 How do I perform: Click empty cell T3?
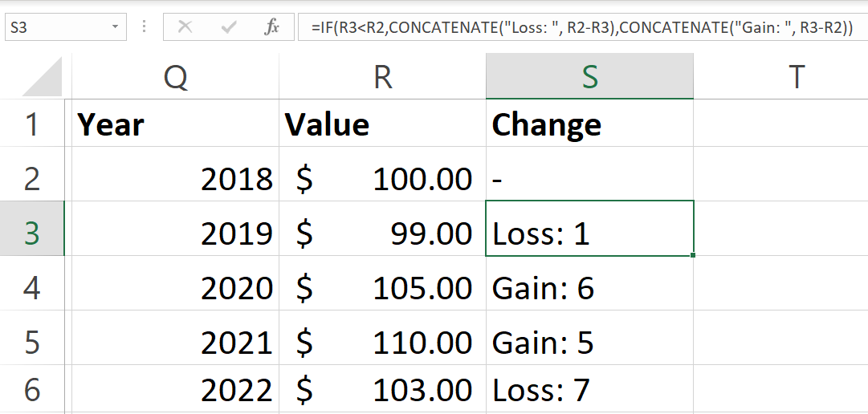[x=780, y=228]
